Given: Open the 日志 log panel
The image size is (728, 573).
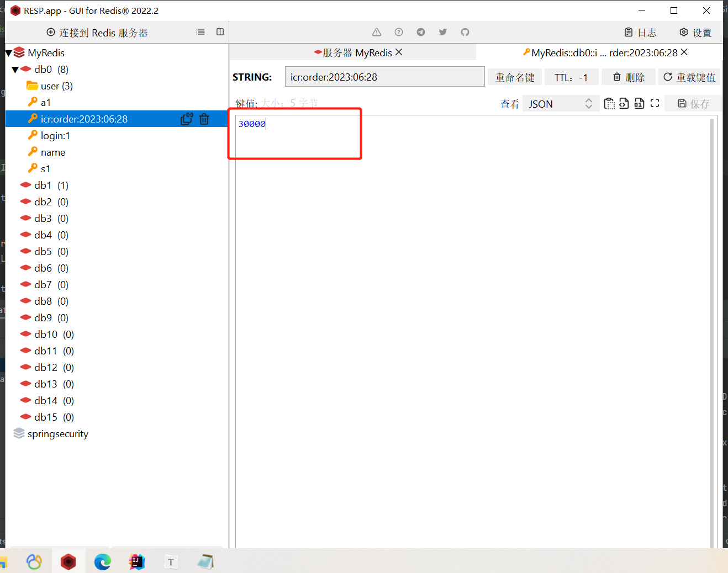Looking at the screenshot, I should pos(640,33).
